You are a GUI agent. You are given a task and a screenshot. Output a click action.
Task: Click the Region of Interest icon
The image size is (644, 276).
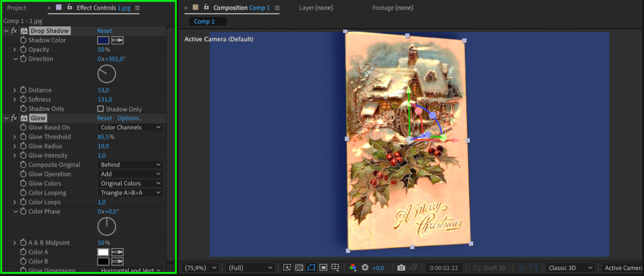coord(323,268)
